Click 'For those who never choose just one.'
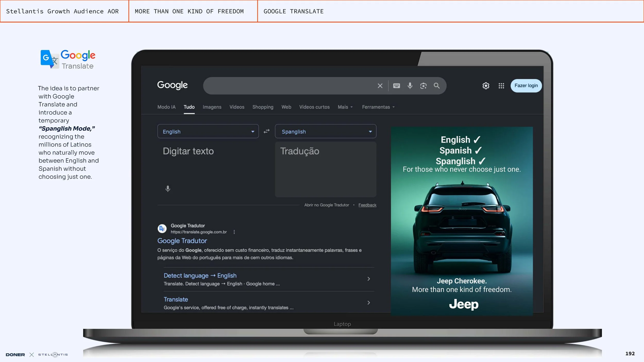Screen dimensions: 644x362 462,169
